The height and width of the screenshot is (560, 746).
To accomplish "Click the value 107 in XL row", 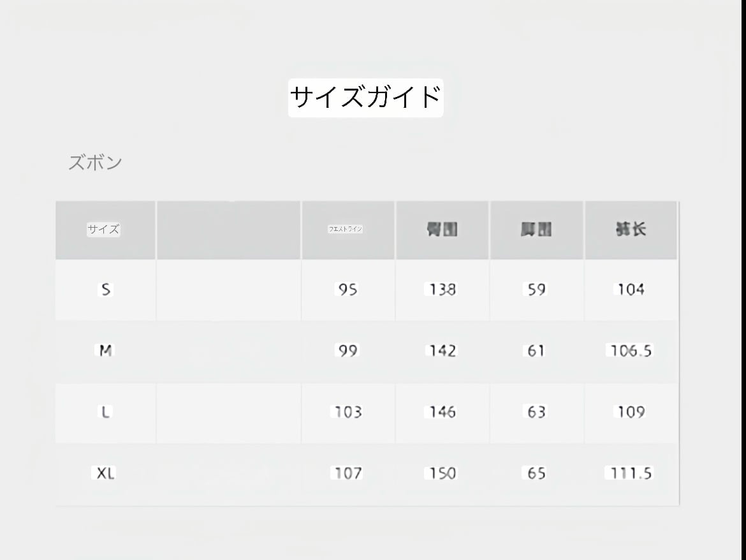I will (348, 473).
